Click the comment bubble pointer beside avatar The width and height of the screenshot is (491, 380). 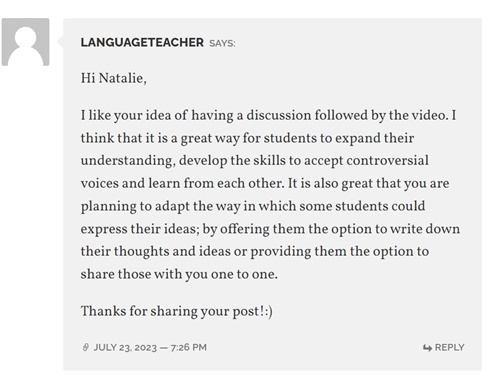(x=60, y=42)
